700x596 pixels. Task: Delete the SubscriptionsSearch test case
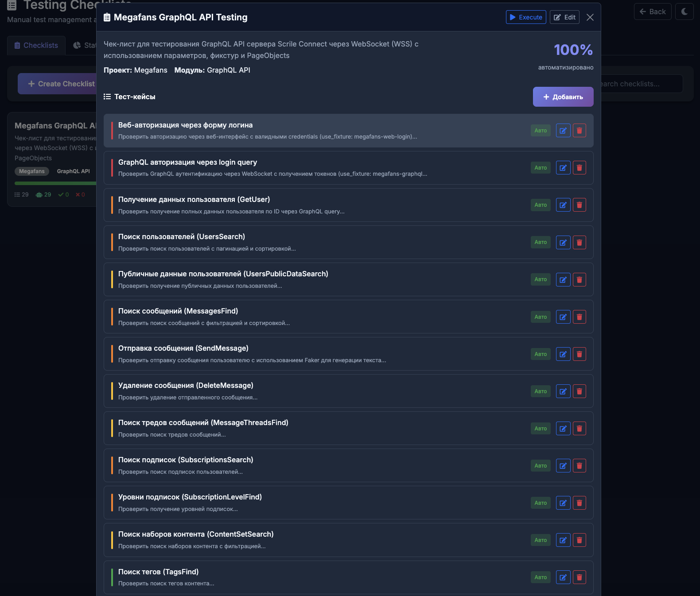(x=579, y=465)
